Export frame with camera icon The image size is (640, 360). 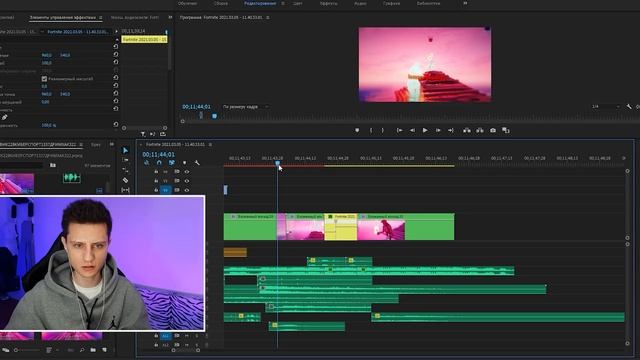pyautogui.click(x=493, y=130)
